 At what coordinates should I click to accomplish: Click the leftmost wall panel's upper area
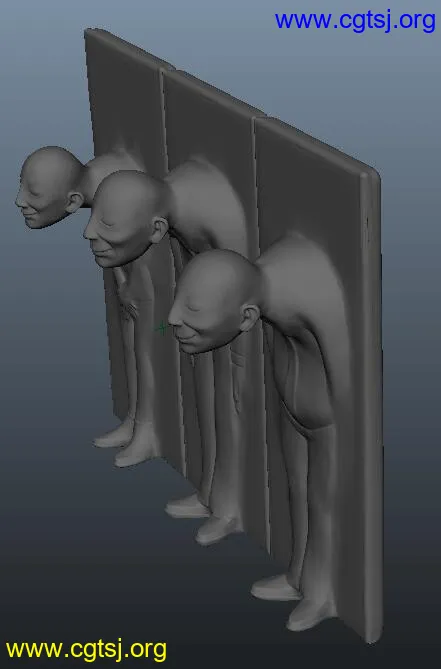point(124,94)
